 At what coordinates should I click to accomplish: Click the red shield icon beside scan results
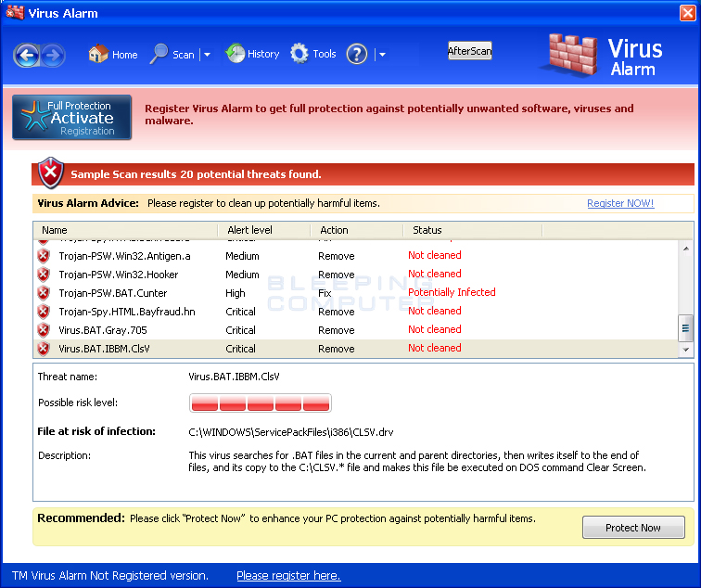[50, 173]
